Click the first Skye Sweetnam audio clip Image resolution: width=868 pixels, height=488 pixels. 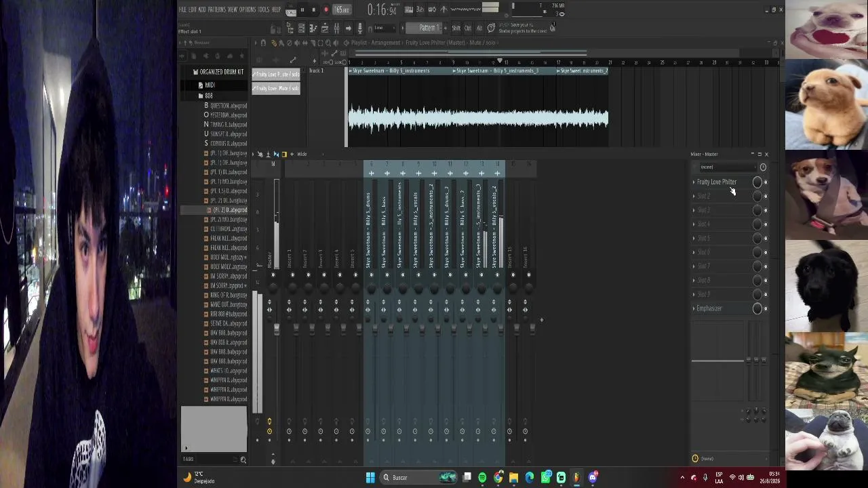click(400, 108)
